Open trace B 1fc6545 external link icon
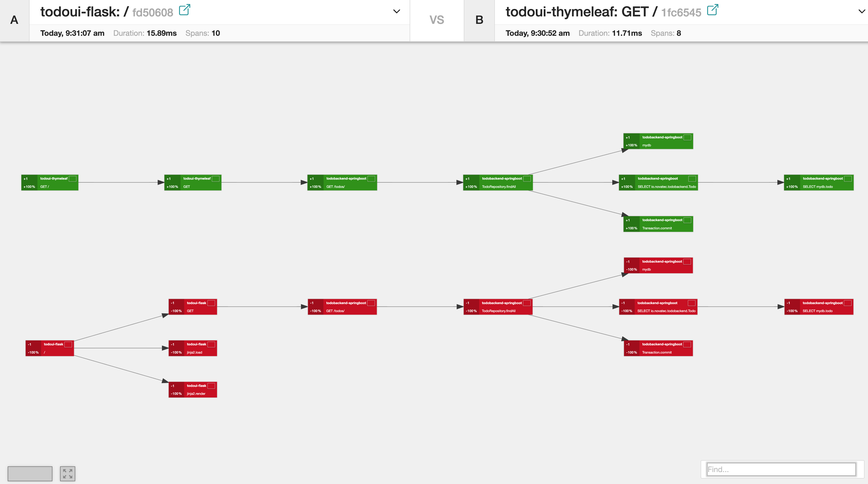868x484 pixels. 712,10
